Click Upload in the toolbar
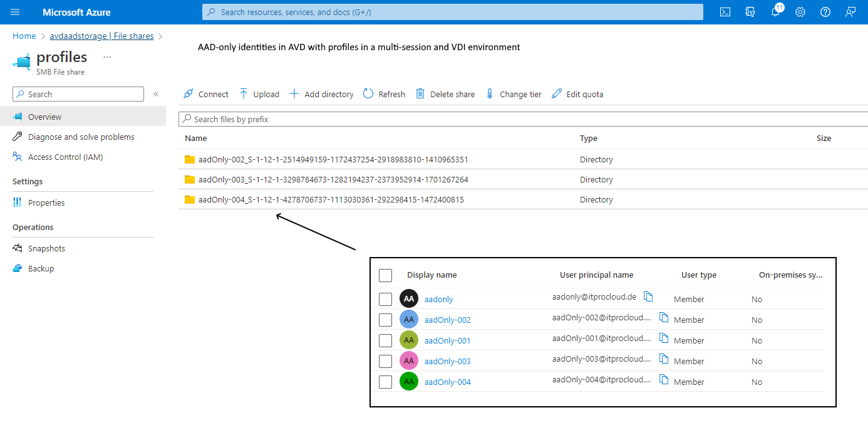868x425 pixels. pyautogui.click(x=259, y=94)
